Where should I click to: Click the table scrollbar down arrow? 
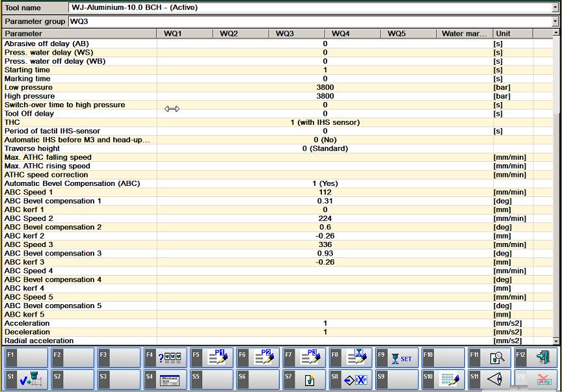556,341
